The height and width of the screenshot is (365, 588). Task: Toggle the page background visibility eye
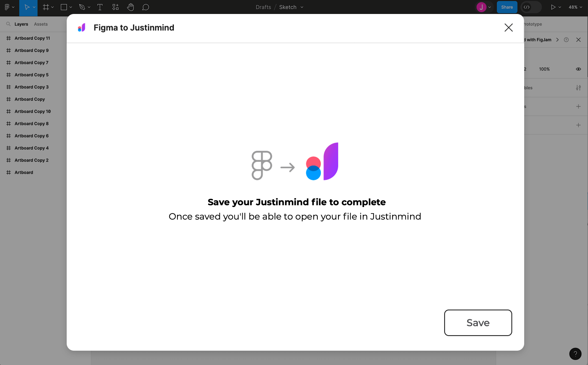point(578,69)
